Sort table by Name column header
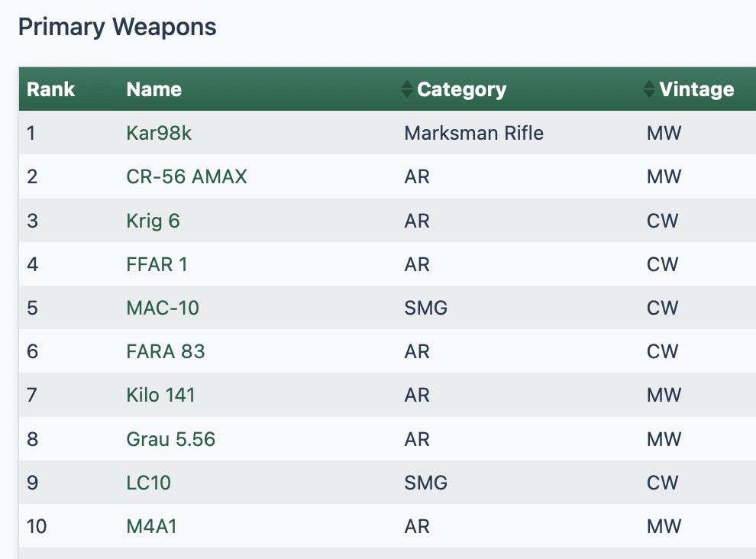 pyautogui.click(x=153, y=89)
